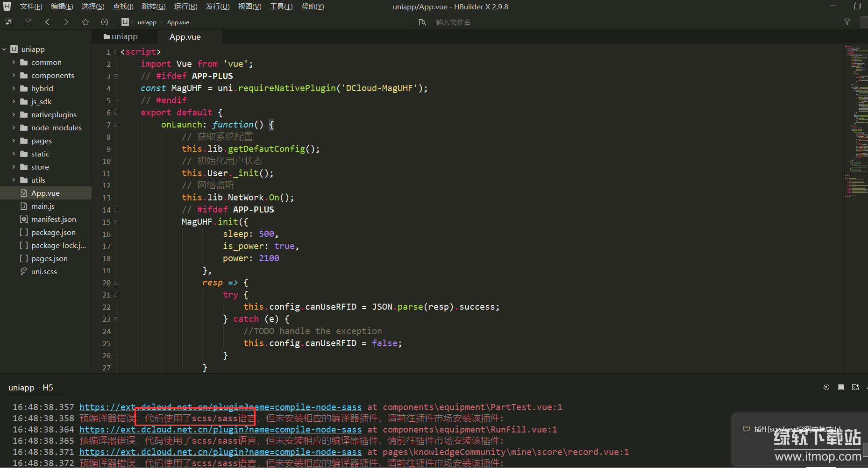This screenshot has height=468, width=868.
Task: Open the 运行(R) menu
Action: click(x=185, y=7)
